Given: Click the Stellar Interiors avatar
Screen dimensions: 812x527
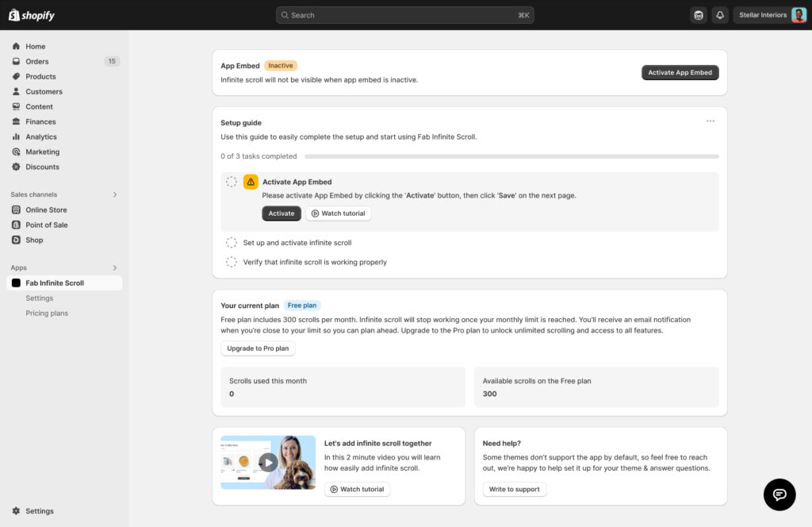Looking at the screenshot, I should (799, 15).
